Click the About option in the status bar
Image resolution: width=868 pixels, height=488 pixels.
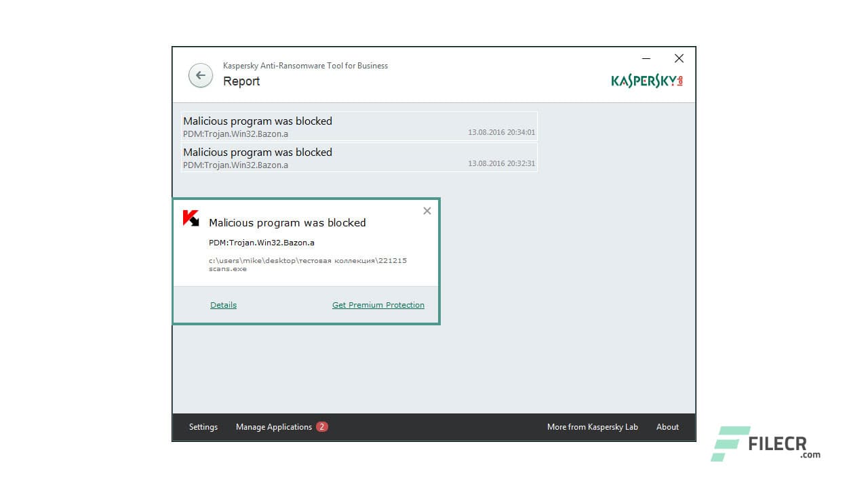coord(667,426)
